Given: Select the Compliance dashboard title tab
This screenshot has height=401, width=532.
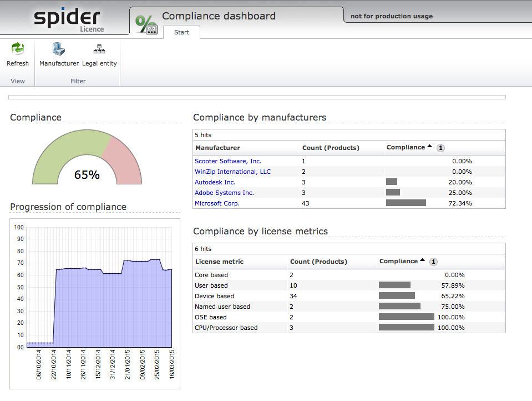Looking at the screenshot, I should point(219,16).
